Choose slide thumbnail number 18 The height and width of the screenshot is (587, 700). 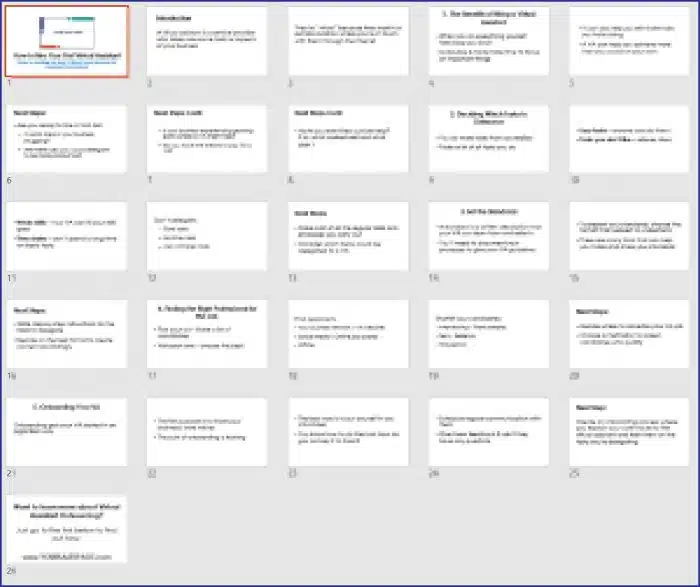[x=348, y=334]
